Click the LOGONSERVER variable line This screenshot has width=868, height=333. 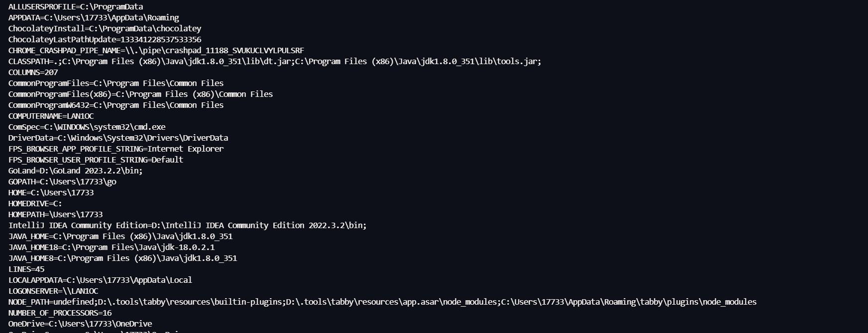(53, 291)
